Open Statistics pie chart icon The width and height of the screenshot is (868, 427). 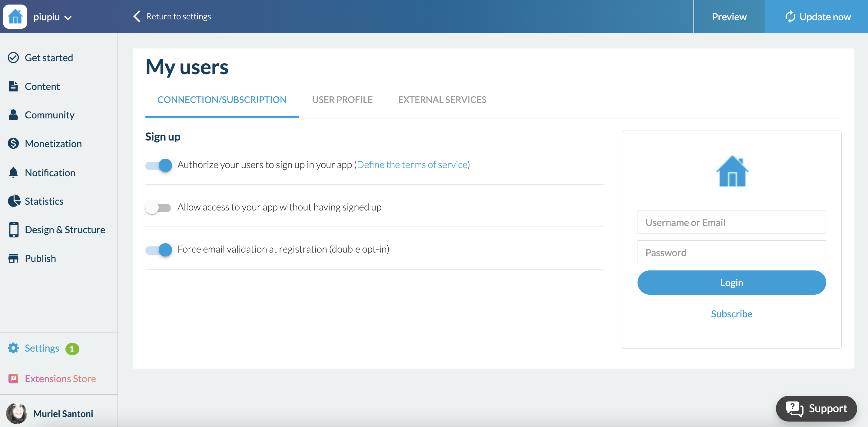click(14, 201)
